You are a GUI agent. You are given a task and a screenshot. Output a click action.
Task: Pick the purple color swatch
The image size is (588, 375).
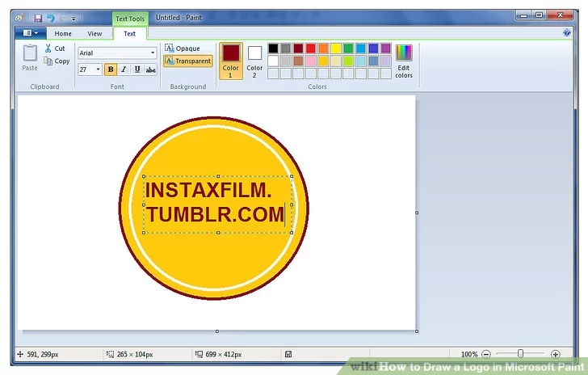click(x=386, y=48)
